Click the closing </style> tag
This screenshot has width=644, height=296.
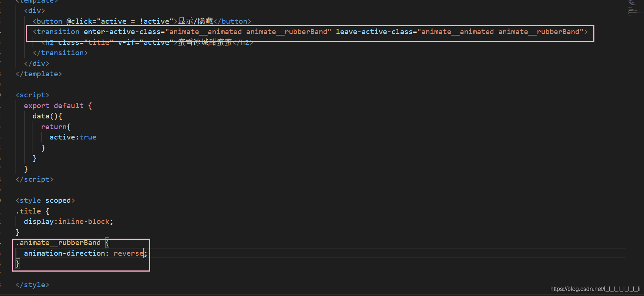pos(32,285)
